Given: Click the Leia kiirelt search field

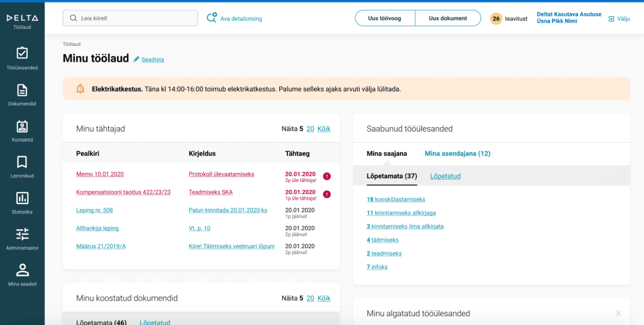Looking at the screenshot, I should (130, 18).
